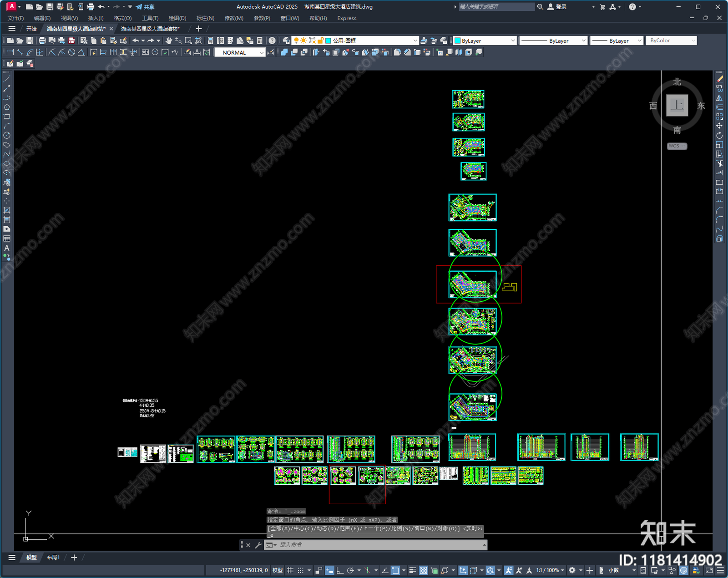Click the 开始 start tab
This screenshot has width=728, height=578.
point(31,29)
